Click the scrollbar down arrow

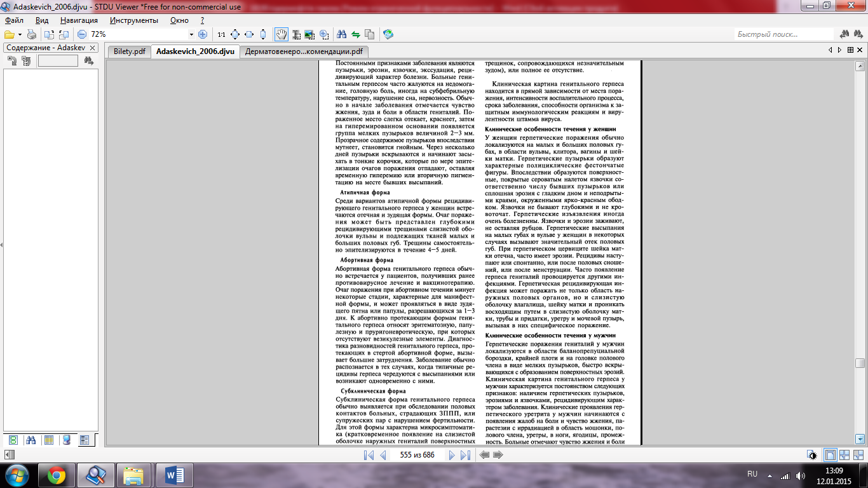[x=860, y=439]
